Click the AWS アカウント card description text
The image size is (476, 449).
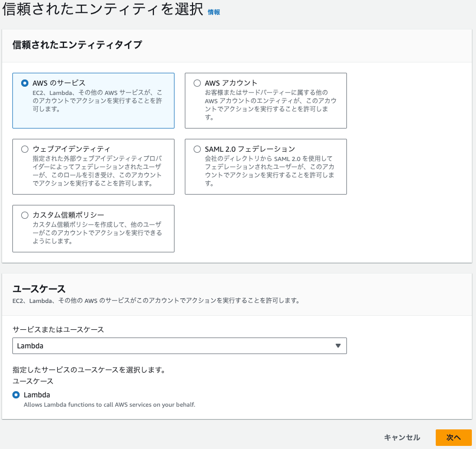(271, 105)
